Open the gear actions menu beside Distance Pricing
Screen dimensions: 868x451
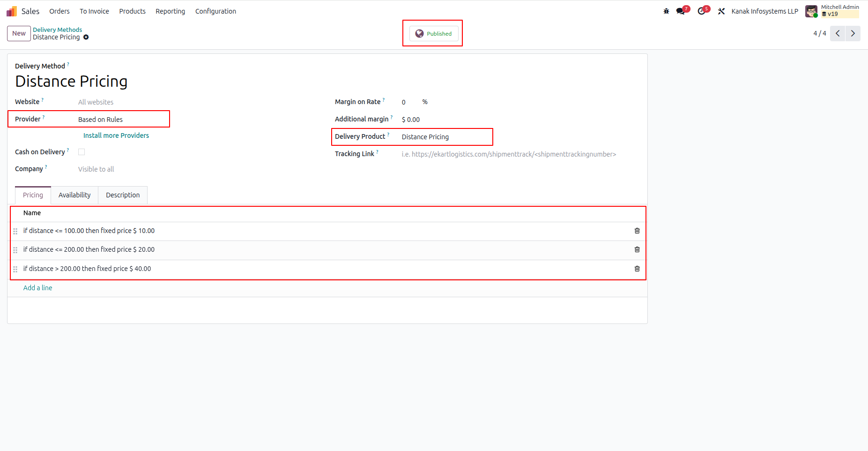coord(86,37)
